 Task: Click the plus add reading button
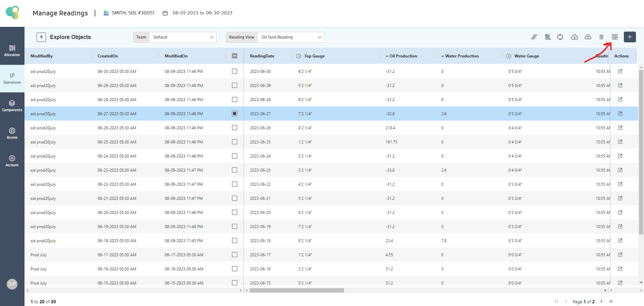tap(630, 37)
